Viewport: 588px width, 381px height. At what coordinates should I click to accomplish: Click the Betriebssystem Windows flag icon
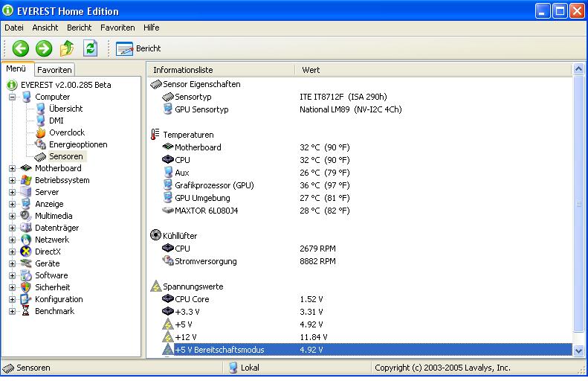(26, 180)
